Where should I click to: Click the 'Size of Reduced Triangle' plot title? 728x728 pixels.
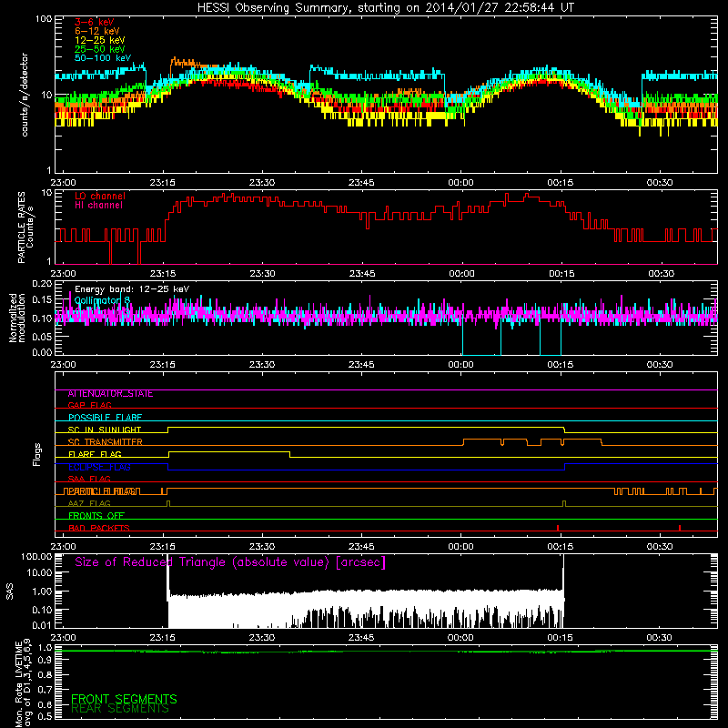point(230,562)
